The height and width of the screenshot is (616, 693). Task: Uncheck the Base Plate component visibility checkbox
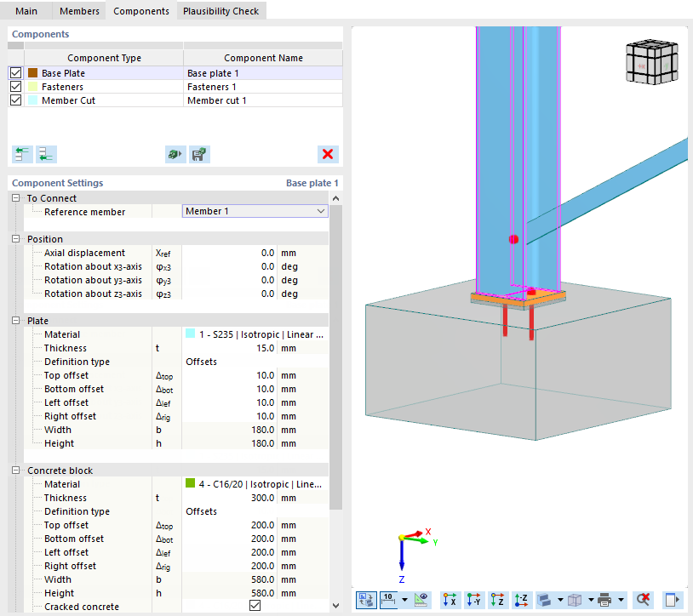tap(15, 73)
